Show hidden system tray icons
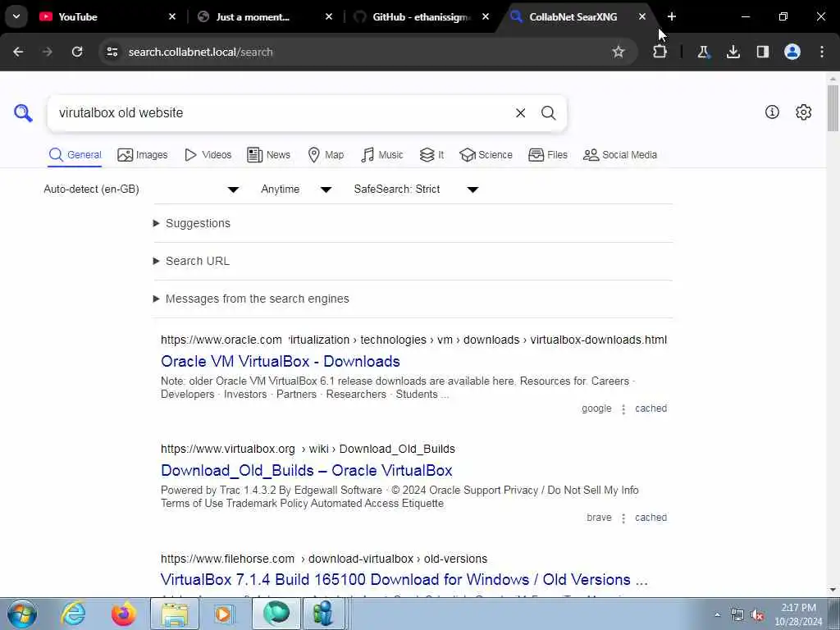The width and height of the screenshot is (840, 630). [717, 615]
